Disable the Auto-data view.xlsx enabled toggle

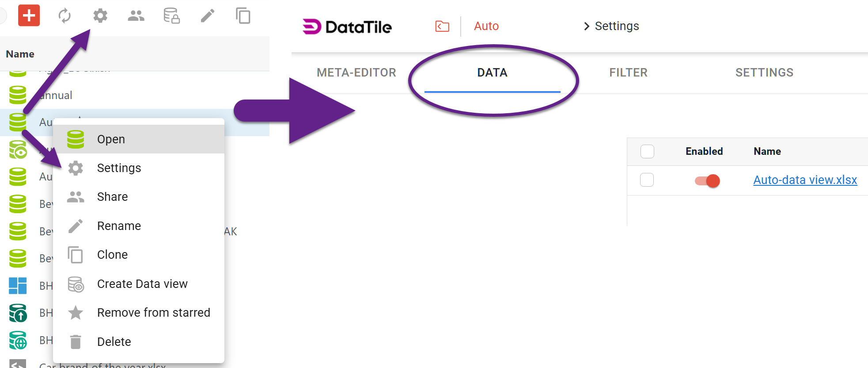click(705, 180)
